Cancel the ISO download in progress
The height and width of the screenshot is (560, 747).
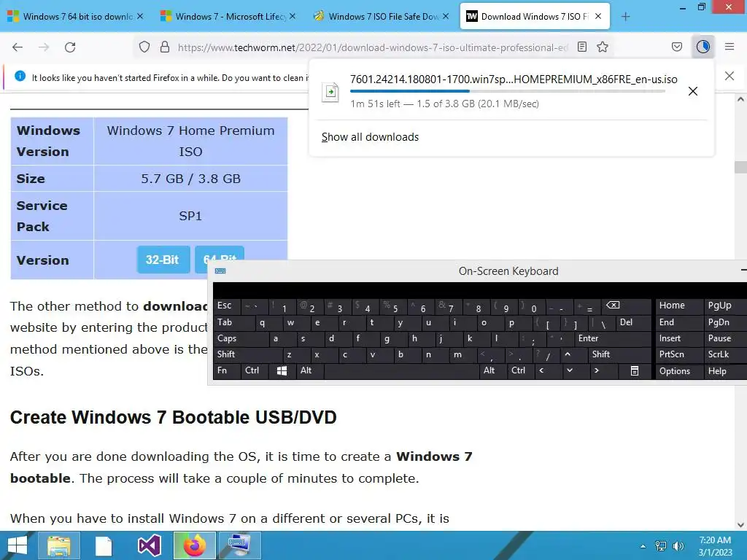[693, 91]
